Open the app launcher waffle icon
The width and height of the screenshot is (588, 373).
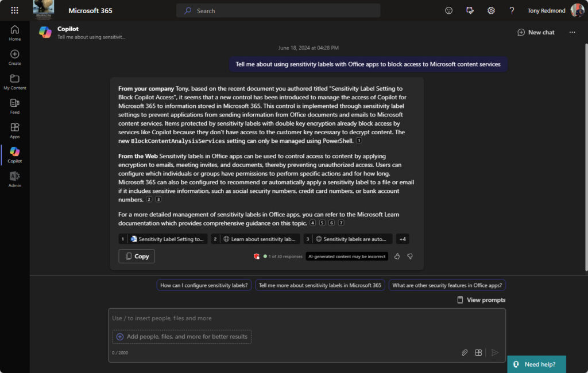pyautogui.click(x=14, y=10)
